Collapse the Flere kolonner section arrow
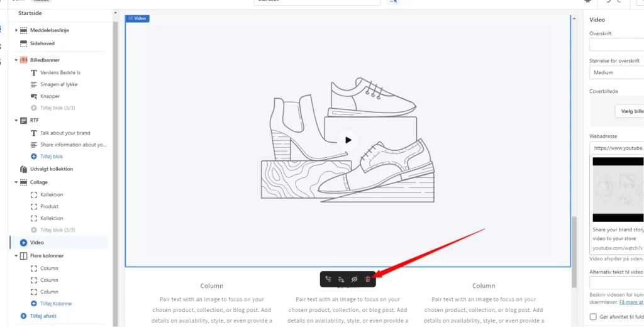Viewport: 644px width, 327px height. point(16,255)
